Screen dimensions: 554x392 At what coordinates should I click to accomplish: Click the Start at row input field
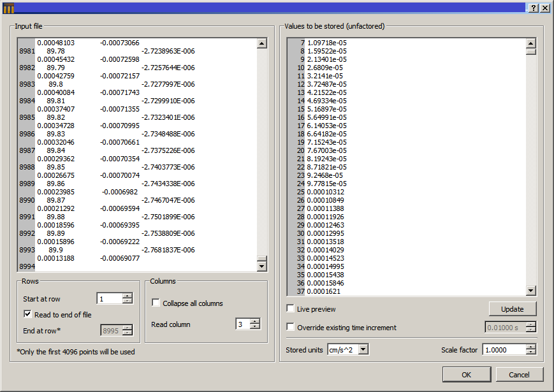pos(108,298)
